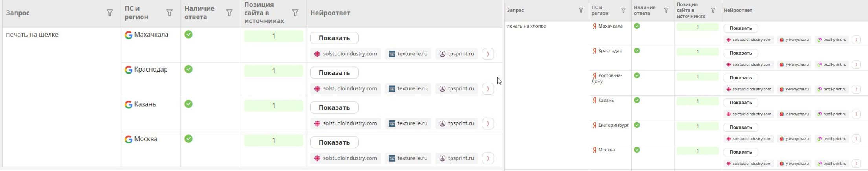This screenshot has width=868, height=171.
Task: Open the left table's ПС и регион filter
Action: tap(169, 13)
